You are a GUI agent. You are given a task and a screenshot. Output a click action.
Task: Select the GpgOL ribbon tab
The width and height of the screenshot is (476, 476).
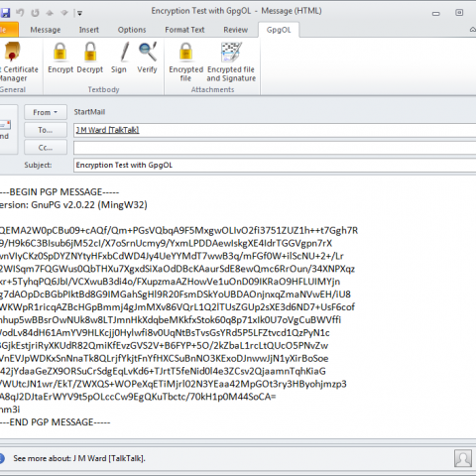click(279, 30)
